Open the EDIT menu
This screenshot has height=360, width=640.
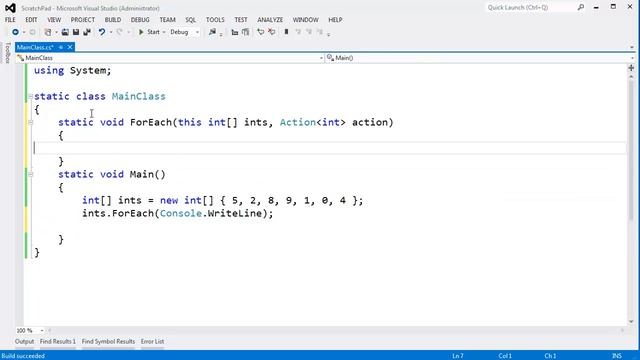click(x=31, y=20)
